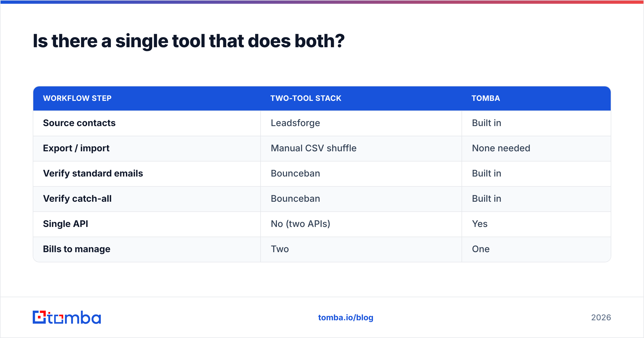Click 'Built in' in the Verify standard emails row
This screenshot has width=644, height=338.
click(x=486, y=173)
